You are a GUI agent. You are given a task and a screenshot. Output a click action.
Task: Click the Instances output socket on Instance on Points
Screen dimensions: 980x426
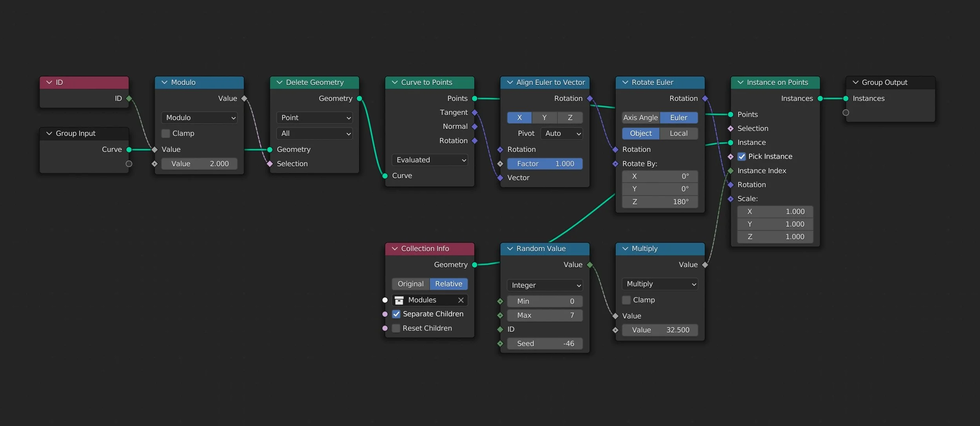click(820, 99)
